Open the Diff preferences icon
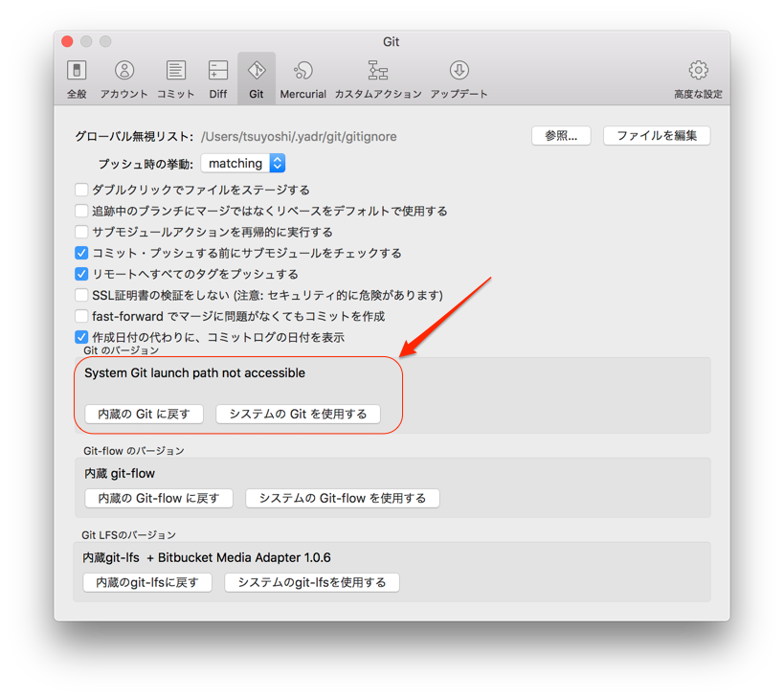The width and height of the screenshot is (784, 698). click(x=218, y=79)
